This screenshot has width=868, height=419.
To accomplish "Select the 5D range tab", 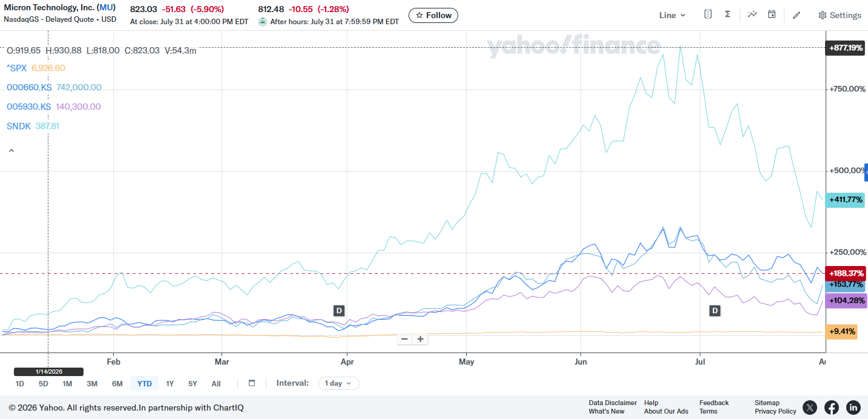I will 44,383.
